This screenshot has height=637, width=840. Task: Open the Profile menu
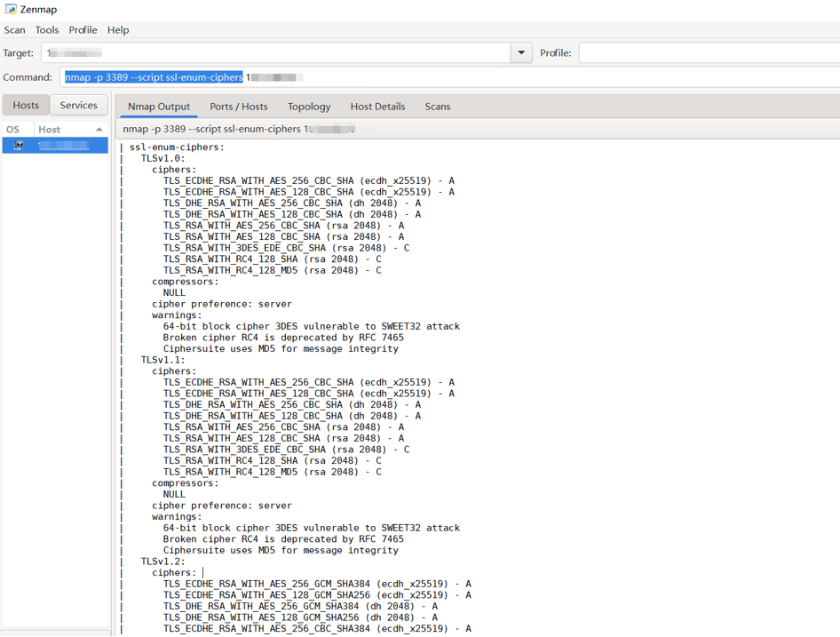83,30
